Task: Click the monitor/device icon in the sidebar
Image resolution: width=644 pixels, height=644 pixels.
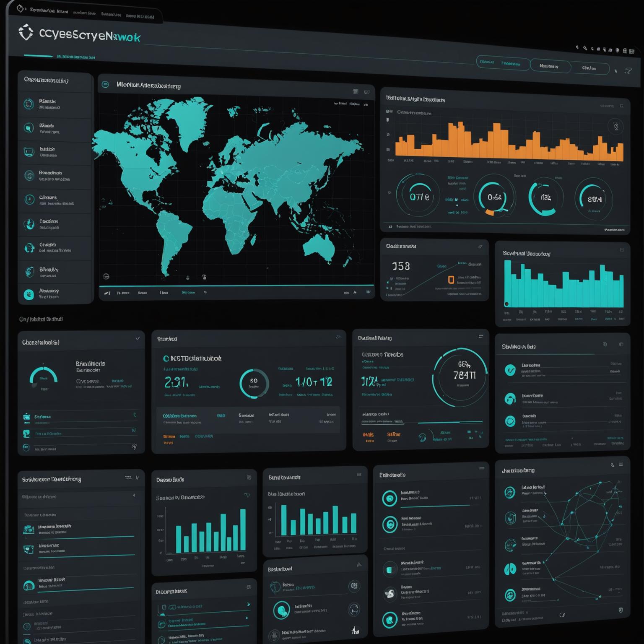Action: [x=29, y=152]
